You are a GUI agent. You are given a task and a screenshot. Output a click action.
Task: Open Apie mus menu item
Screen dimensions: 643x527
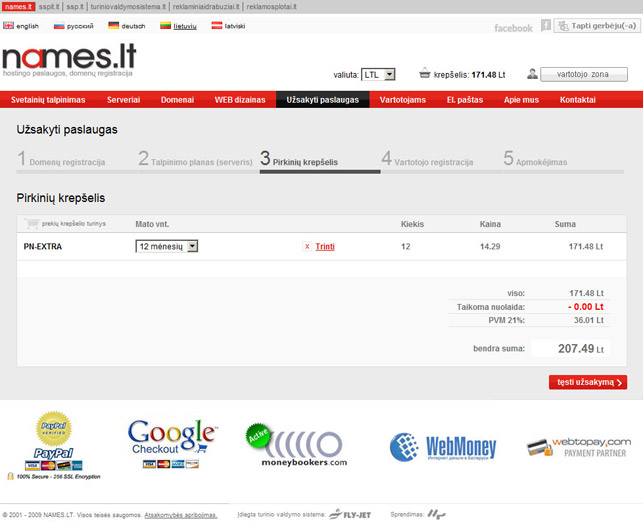point(521,100)
